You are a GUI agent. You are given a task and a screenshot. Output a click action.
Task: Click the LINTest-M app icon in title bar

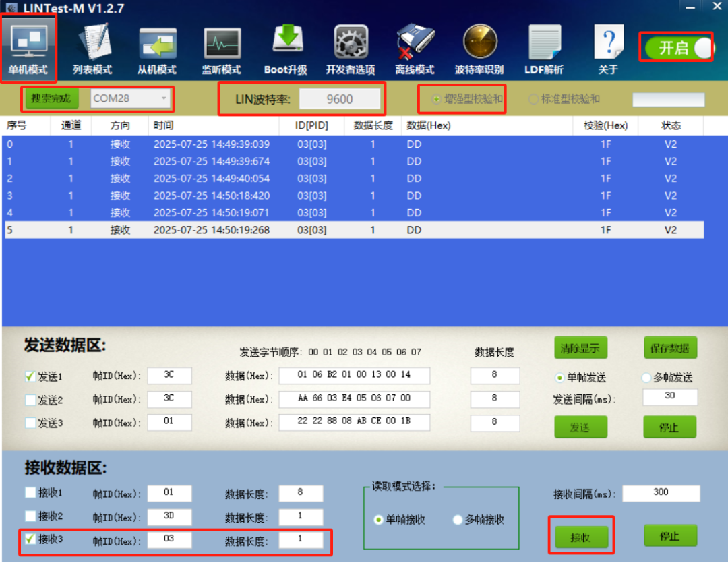pyautogui.click(x=11, y=8)
